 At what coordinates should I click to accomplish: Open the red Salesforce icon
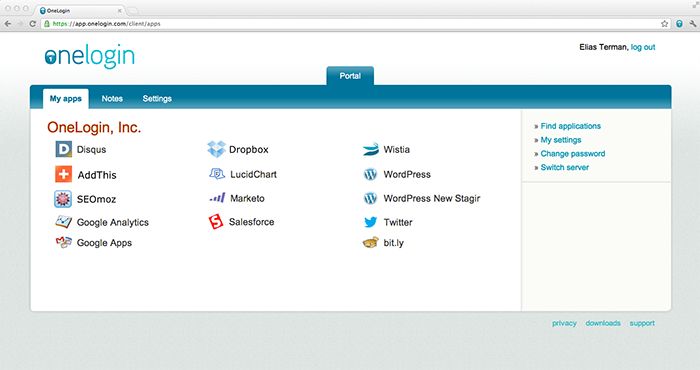(x=216, y=221)
